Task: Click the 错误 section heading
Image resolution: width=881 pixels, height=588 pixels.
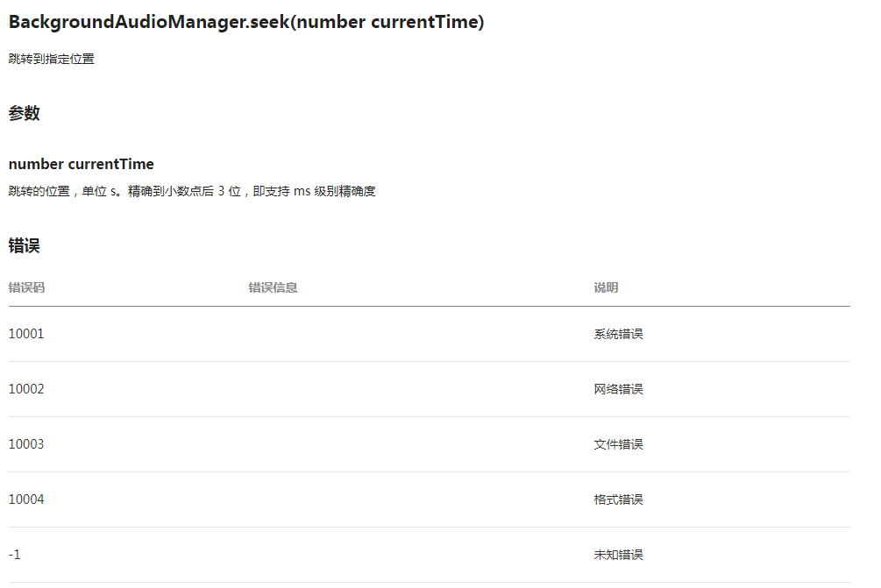Action: (x=25, y=245)
